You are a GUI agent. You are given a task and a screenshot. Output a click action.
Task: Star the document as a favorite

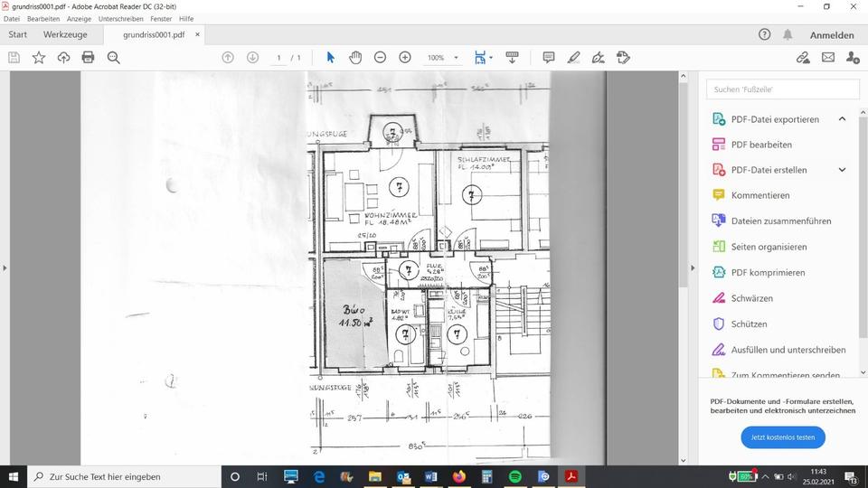click(39, 58)
